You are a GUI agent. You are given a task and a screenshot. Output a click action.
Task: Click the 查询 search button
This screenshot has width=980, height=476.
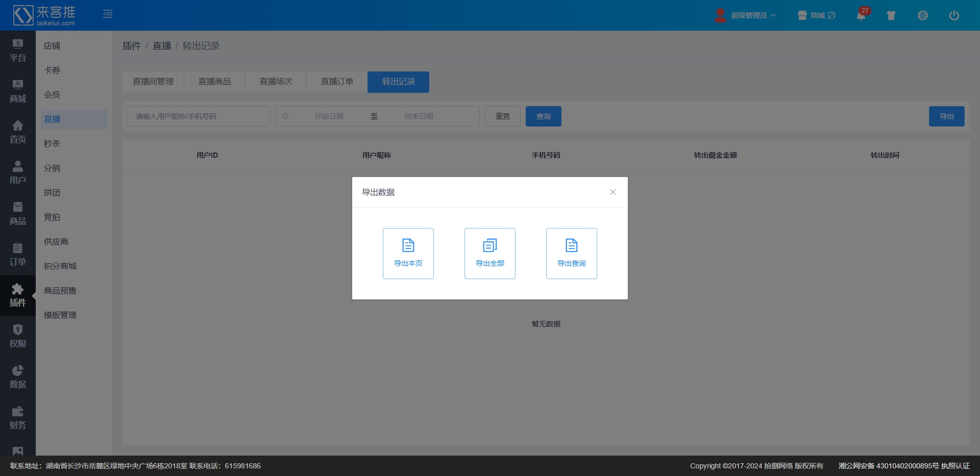pos(543,116)
